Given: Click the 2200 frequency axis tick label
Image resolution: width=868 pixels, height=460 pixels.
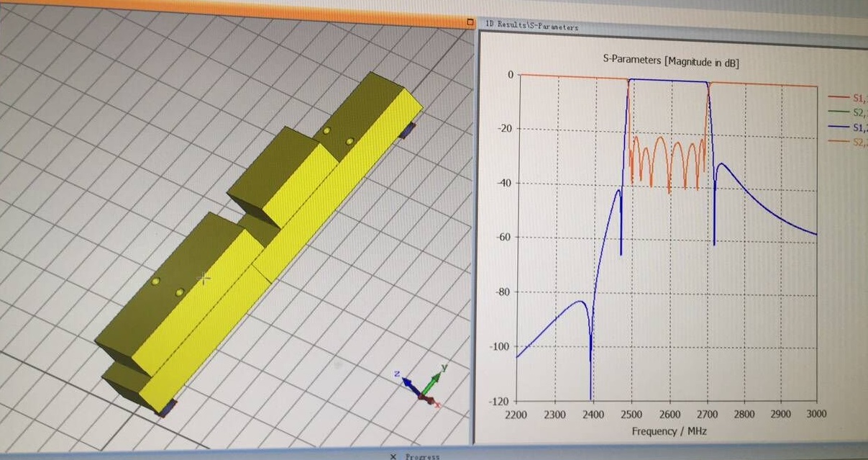Looking at the screenshot, I should [x=516, y=415].
